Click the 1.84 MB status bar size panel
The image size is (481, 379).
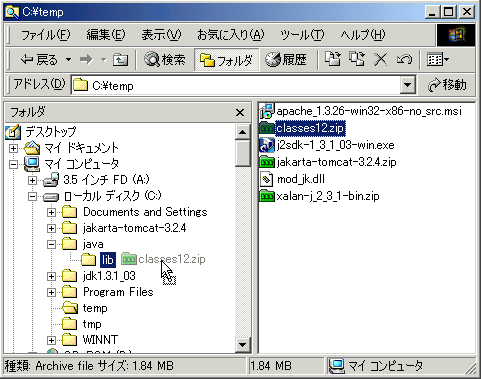pyautogui.click(x=286, y=366)
